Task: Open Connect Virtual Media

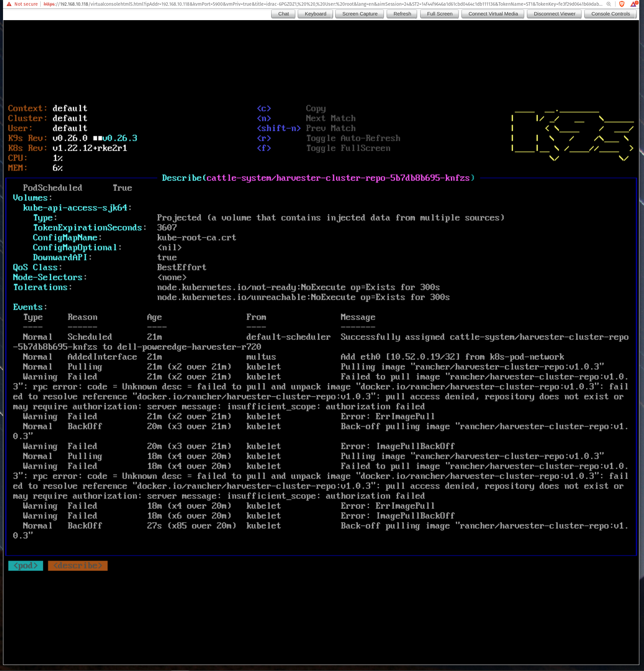Action: coord(492,14)
